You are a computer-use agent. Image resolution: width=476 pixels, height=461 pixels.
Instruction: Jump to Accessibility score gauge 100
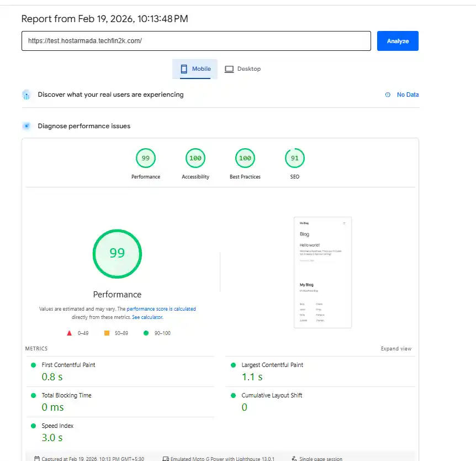pos(195,158)
